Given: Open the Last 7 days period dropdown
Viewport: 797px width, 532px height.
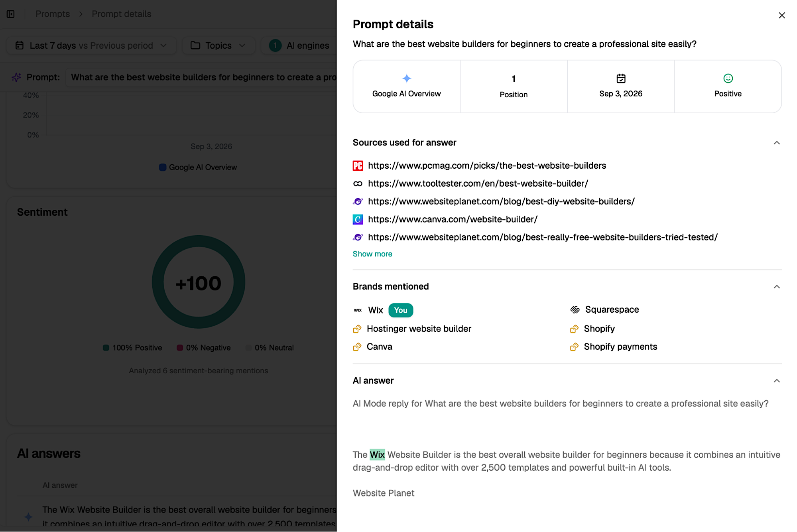Looking at the screenshot, I should click(x=91, y=45).
